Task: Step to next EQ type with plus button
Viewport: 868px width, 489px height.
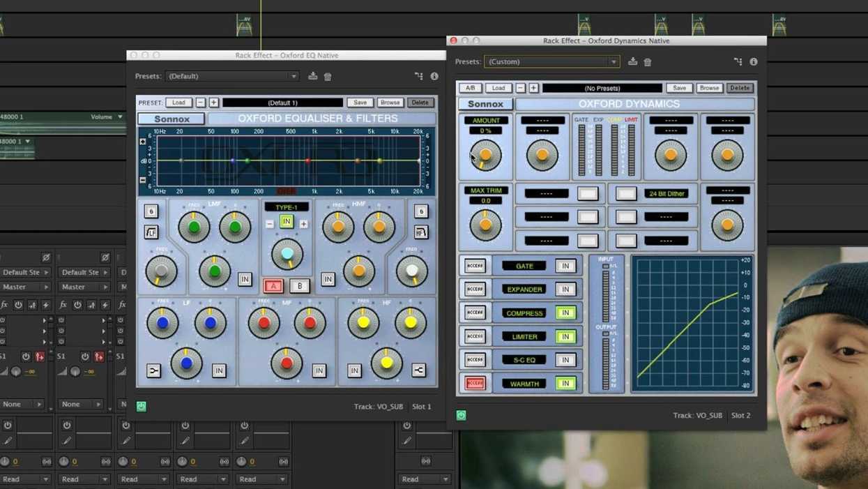Action: (303, 224)
